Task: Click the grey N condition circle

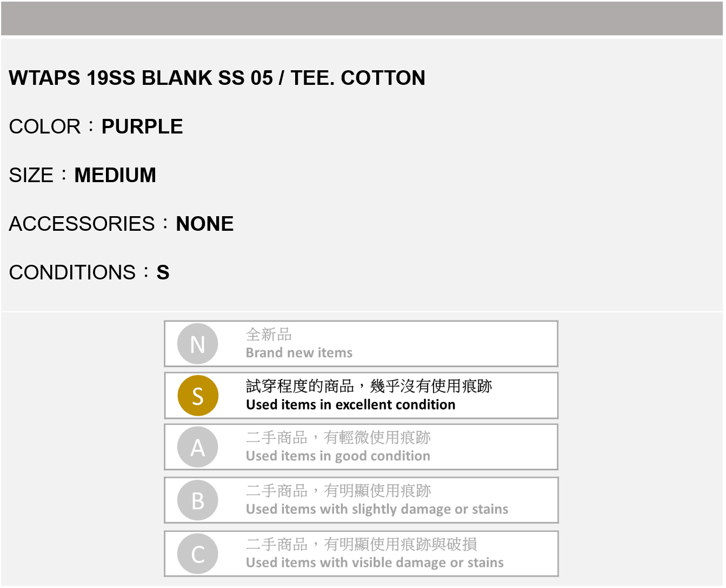Action: point(198,344)
